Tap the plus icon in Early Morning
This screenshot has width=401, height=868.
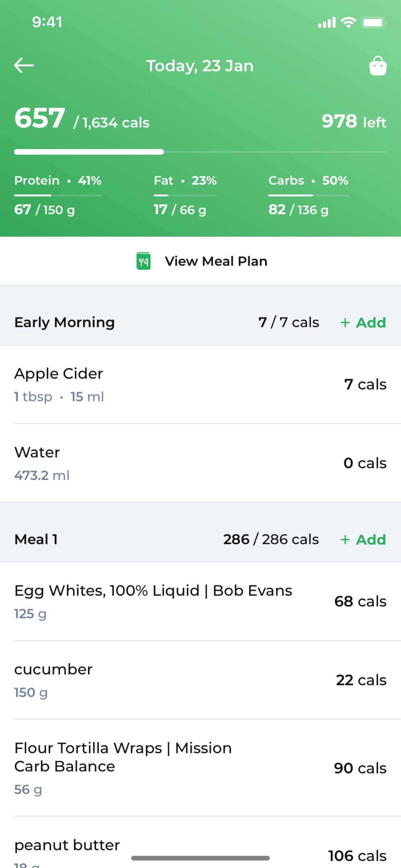click(345, 323)
